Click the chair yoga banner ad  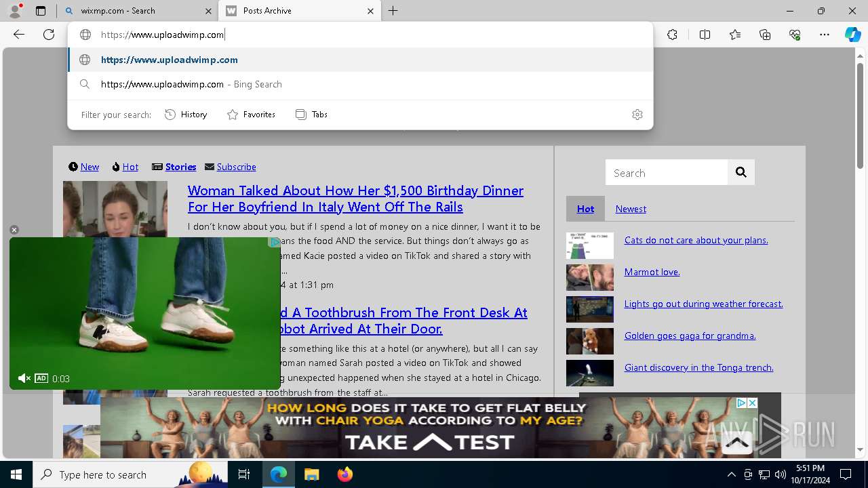(429, 428)
